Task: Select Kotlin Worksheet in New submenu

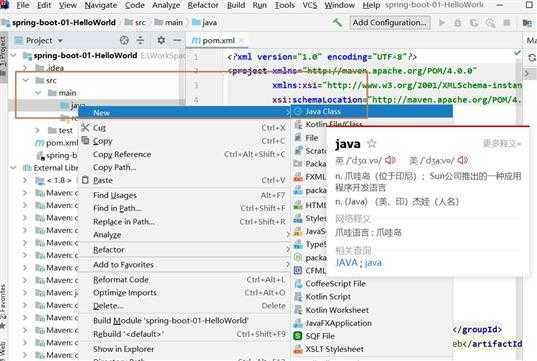Action: tap(372, 310)
